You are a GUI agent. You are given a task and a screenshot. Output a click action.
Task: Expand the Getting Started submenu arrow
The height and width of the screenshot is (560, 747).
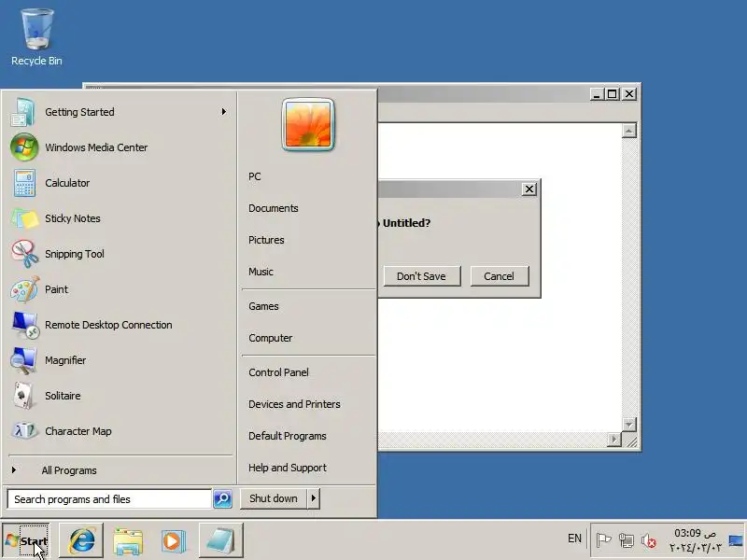click(x=224, y=112)
